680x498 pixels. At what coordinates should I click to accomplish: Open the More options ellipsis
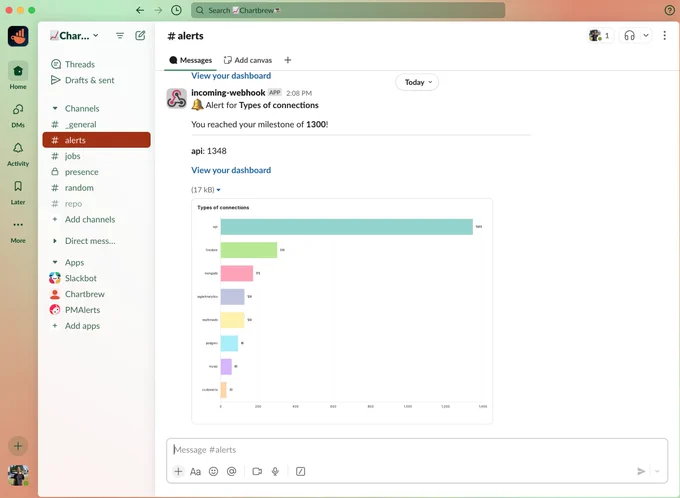[x=18, y=230]
